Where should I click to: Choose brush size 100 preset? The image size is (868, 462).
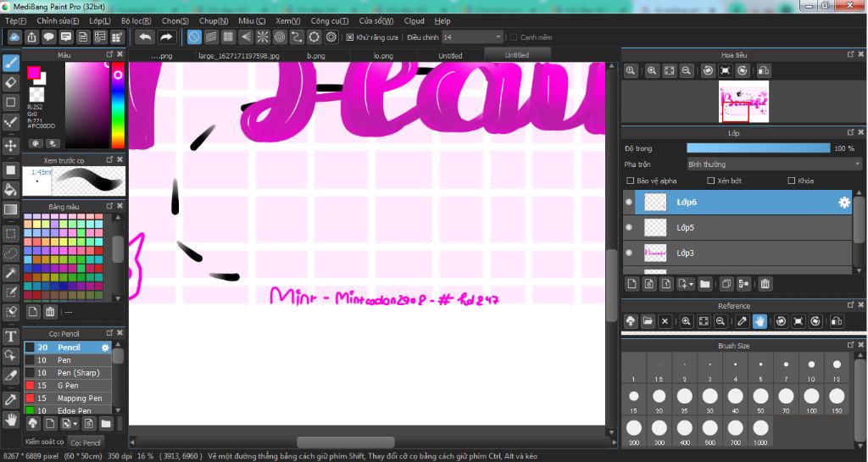[811, 399]
